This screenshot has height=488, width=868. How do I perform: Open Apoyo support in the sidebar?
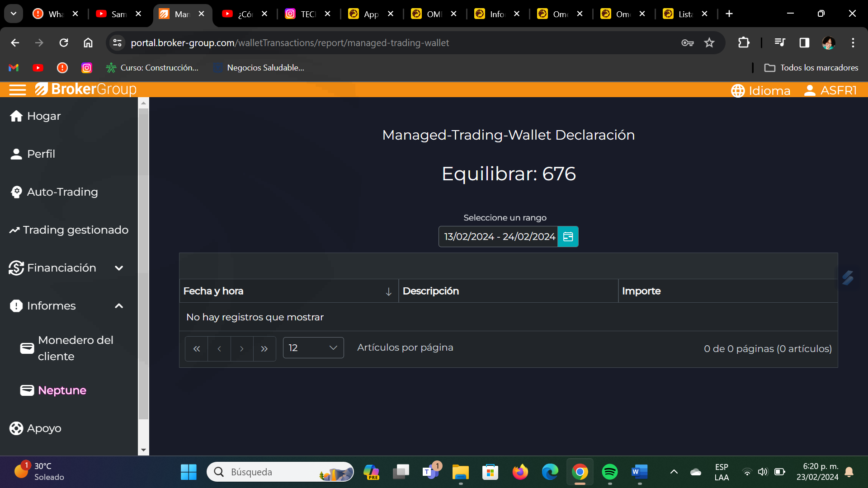pyautogui.click(x=44, y=428)
